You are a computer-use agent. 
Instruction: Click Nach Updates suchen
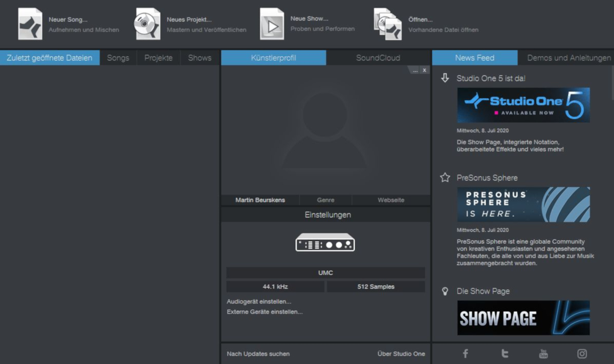pyautogui.click(x=258, y=354)
